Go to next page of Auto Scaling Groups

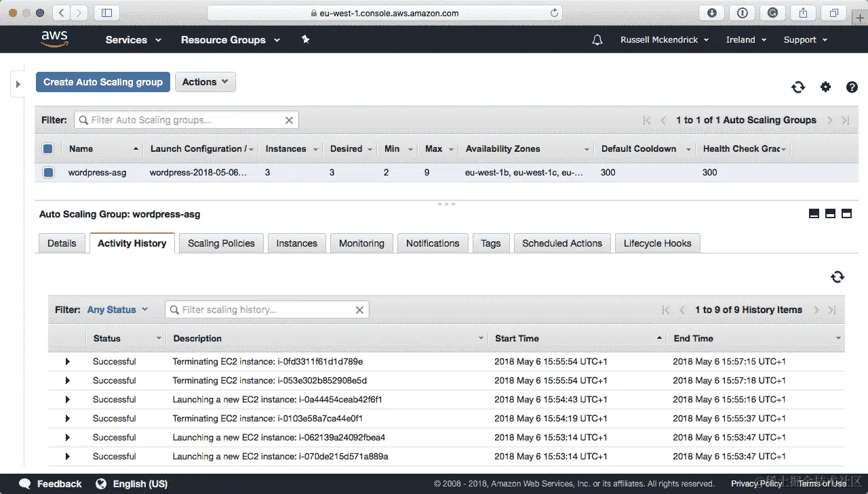pyautogui.click(x=830, y=120)
